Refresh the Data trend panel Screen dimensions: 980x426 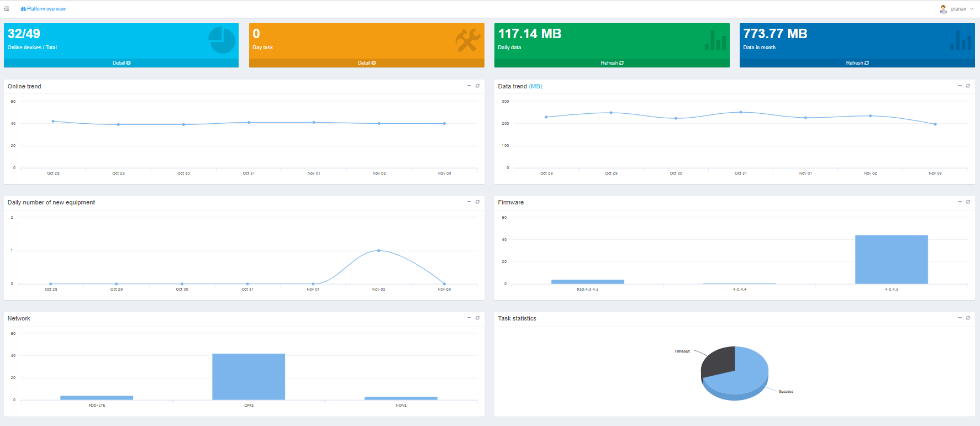(968, 86)
